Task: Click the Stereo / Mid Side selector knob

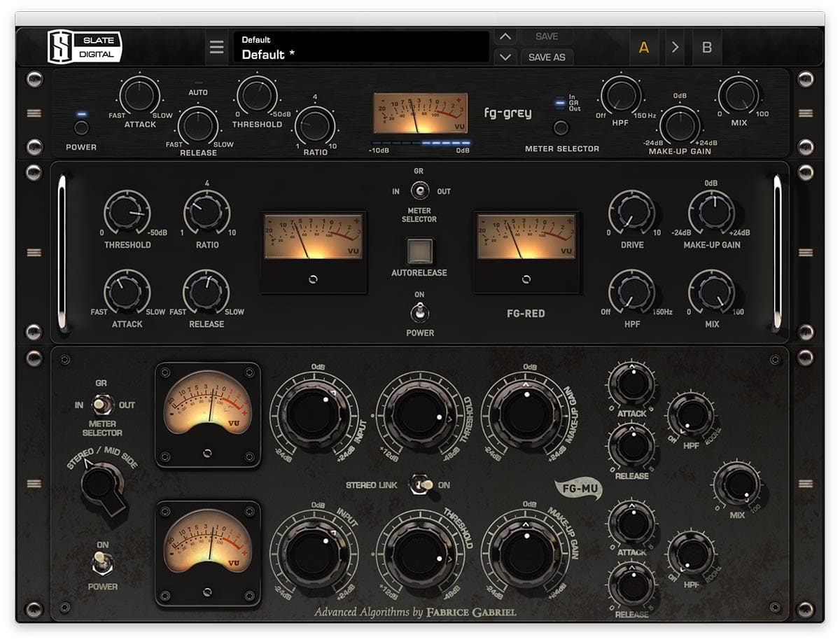Action: (x=102, y=485)
